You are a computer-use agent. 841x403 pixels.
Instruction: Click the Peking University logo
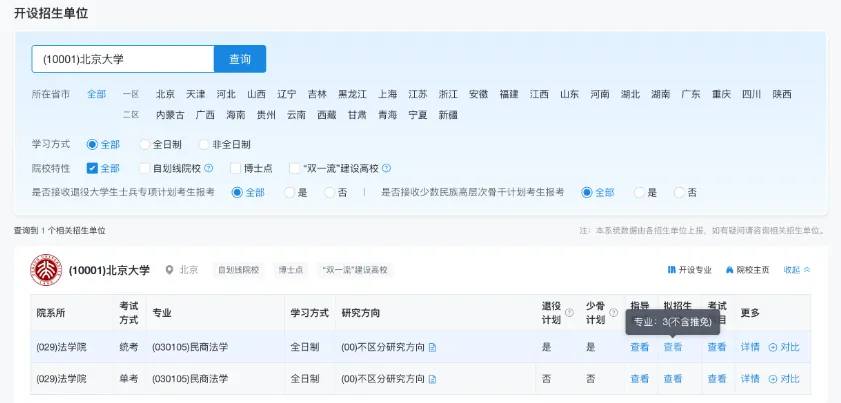[x=46, y=270]
